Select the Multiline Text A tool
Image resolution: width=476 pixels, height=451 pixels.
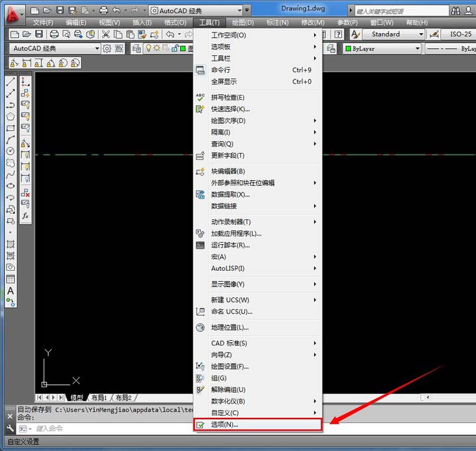10,291
